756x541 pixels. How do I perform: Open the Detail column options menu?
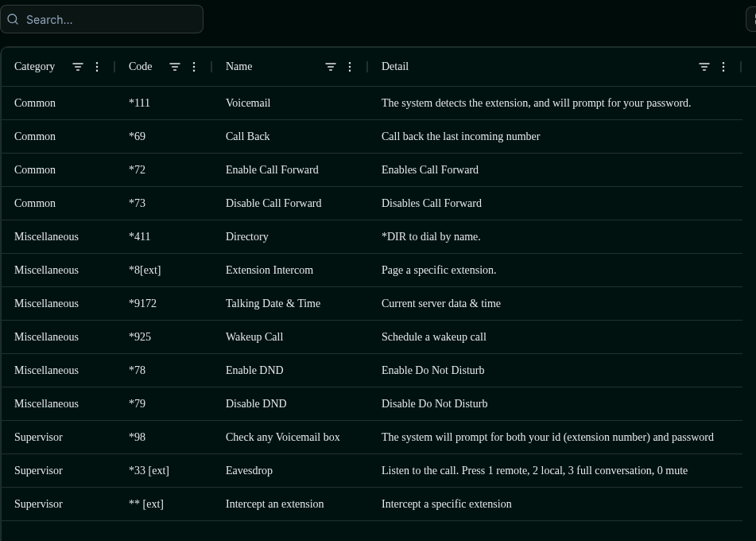(x=723, y=67)
